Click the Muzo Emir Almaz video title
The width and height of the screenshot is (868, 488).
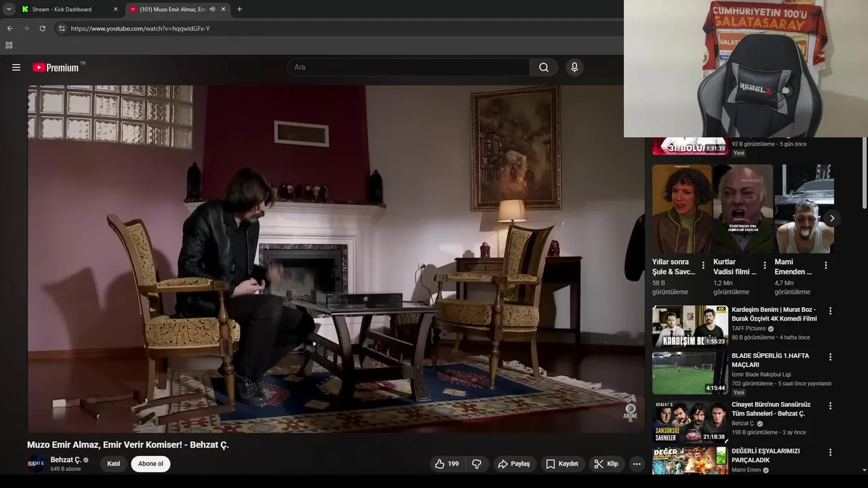[128, 445]
